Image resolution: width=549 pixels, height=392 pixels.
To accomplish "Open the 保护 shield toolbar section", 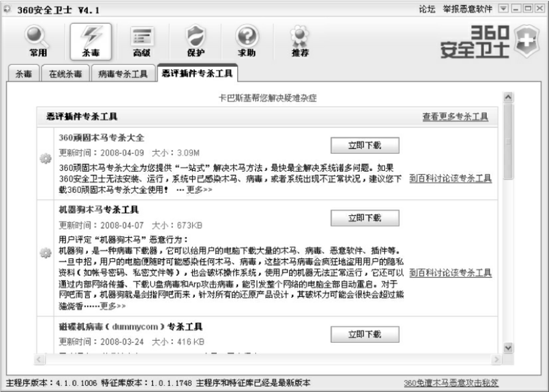I will (195, 41).
